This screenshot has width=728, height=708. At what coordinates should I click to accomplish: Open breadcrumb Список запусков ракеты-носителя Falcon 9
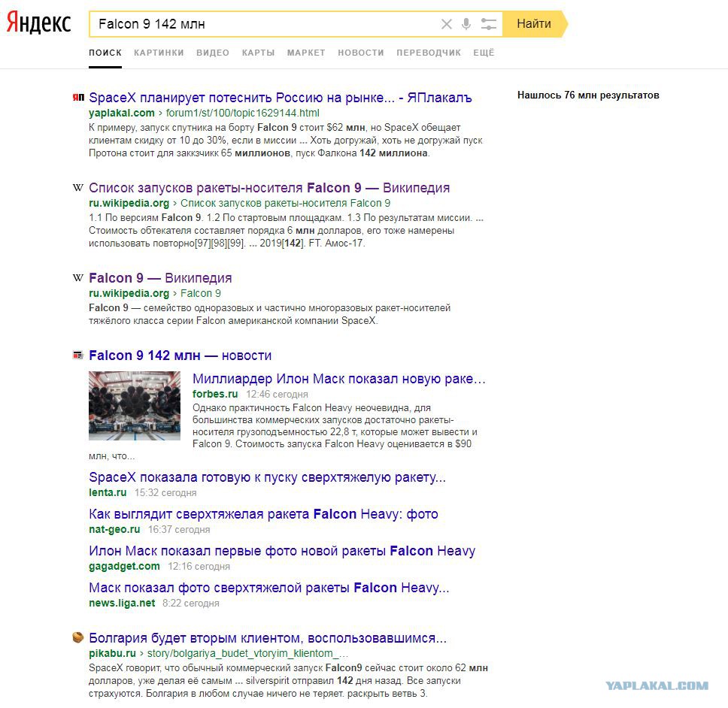[x=285, y=203]
